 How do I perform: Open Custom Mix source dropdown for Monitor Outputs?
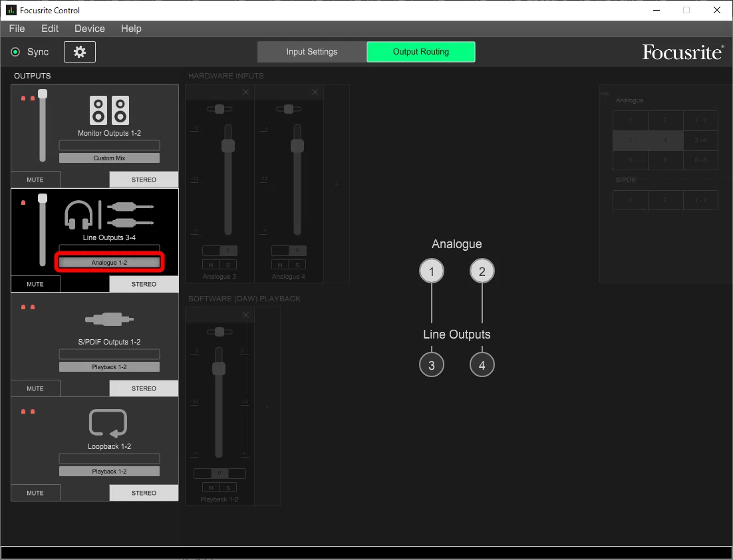coord(109,158)
